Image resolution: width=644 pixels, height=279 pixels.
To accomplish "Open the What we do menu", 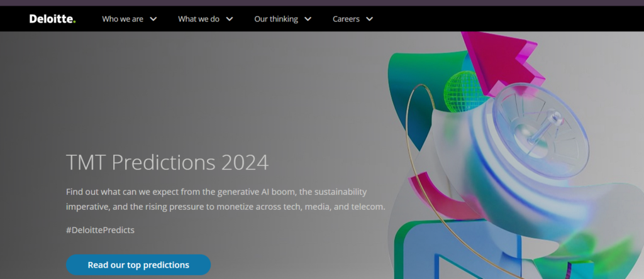I will (x=199, y=19).
